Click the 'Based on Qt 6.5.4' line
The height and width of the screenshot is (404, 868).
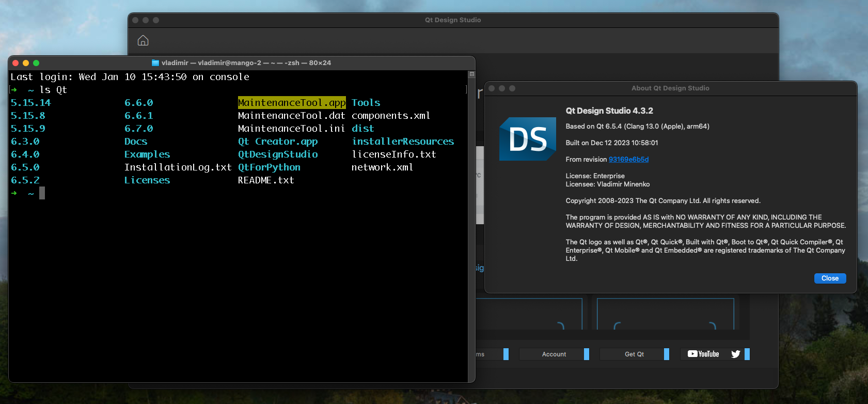click(x=637, y=126)
